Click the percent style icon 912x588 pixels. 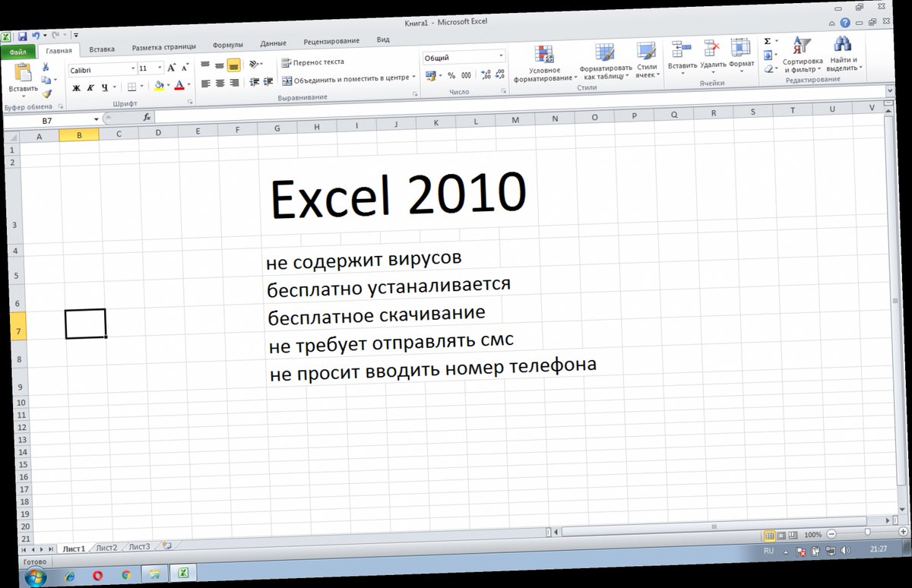pos(451,75)
